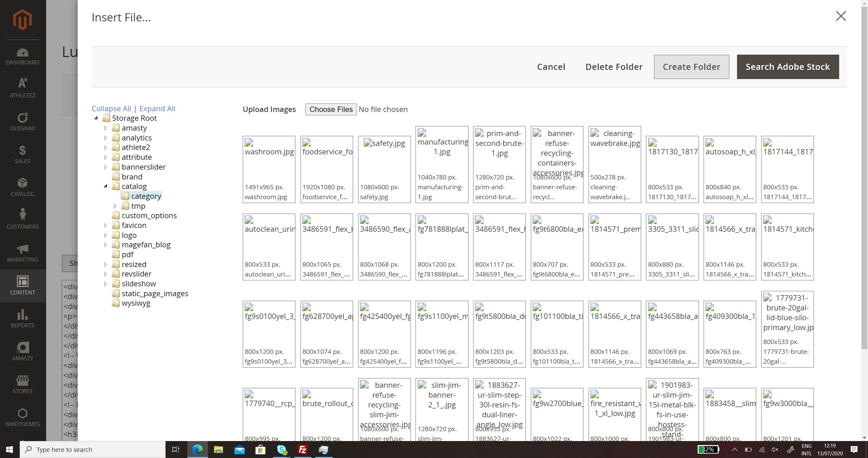Click the Sales icon in sidebar
868x458 pixels.
point(22,150)
